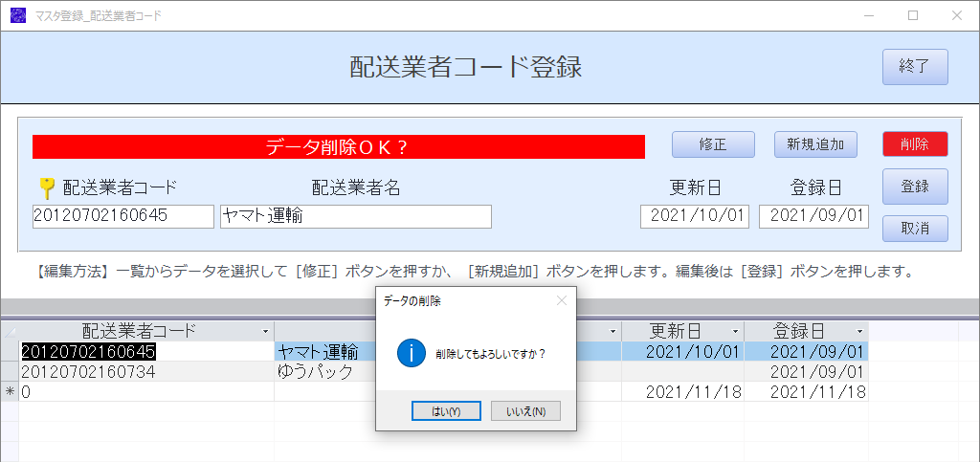Click the red データ削除ＯＫ？ banner

point(338,146)
